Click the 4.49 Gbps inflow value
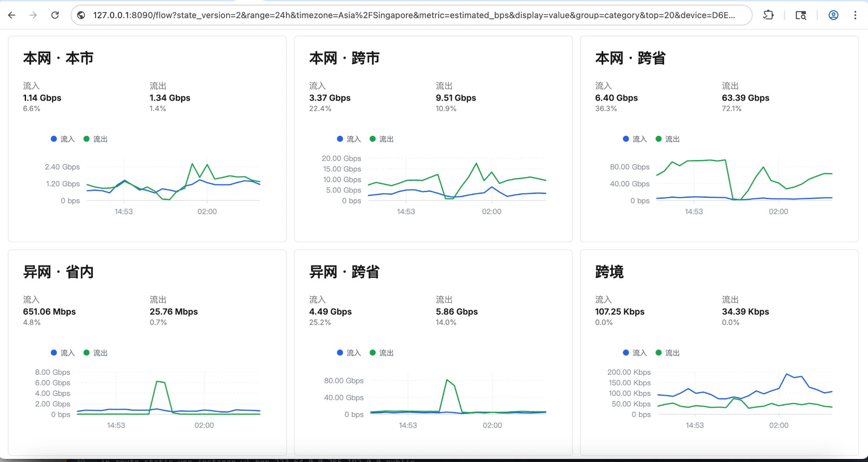The width and height of the screenshot is (868, 462). click(x=330, y=312)
